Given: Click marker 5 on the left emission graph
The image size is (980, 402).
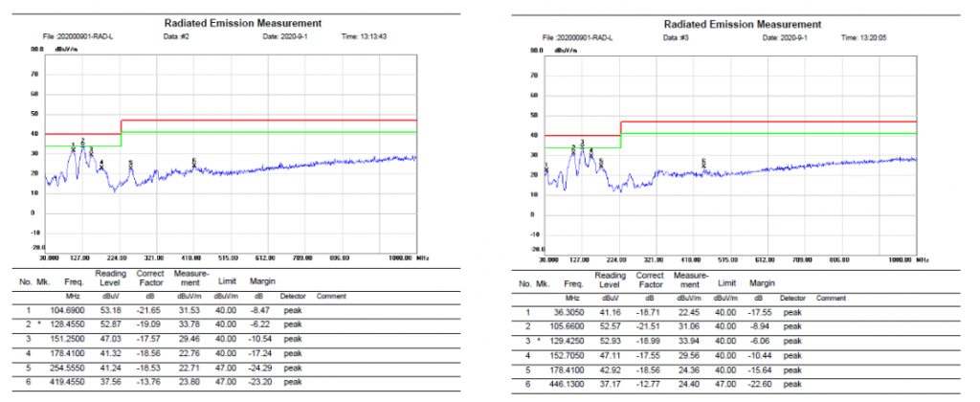Looking at the screenshot, I should [x=131, y=165].
